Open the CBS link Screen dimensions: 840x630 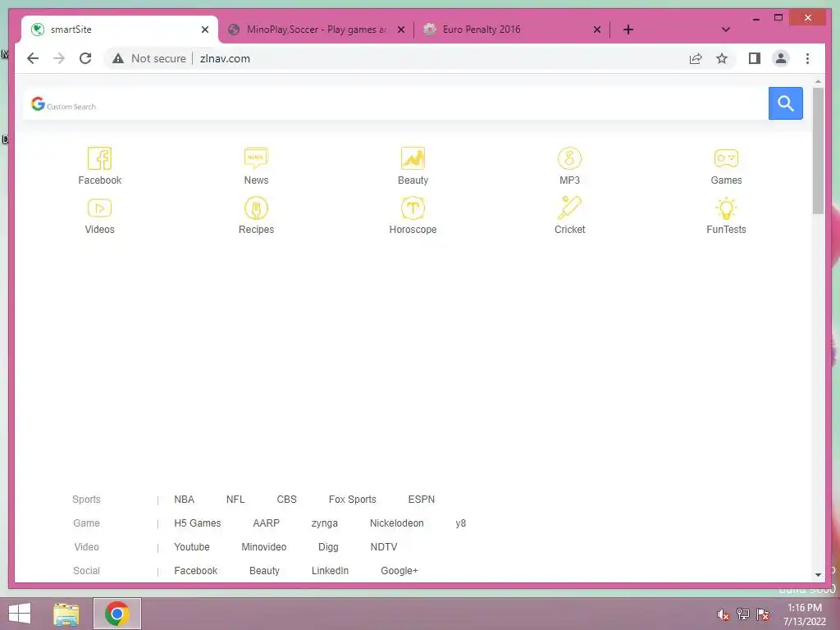(x=286, y=500)
